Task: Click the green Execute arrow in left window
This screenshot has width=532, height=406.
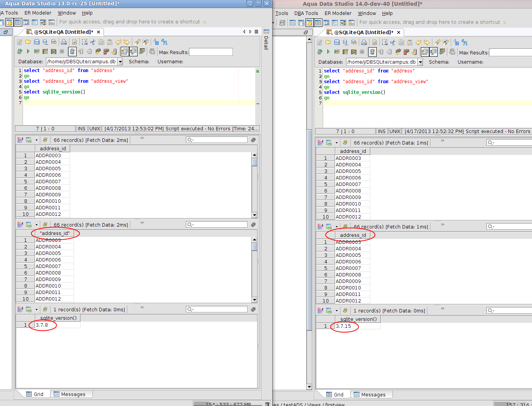Action: coord(28,51)
